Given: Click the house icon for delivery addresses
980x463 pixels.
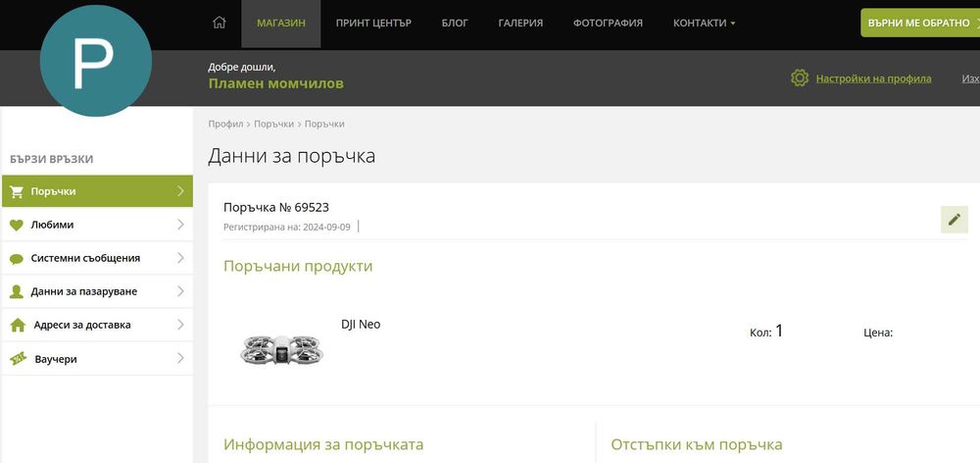Looking at the screenshot, I should pos(18,326).
